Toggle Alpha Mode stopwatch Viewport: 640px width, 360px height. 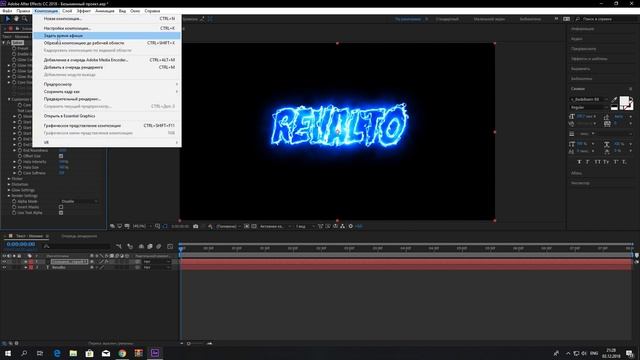point(14,201)
